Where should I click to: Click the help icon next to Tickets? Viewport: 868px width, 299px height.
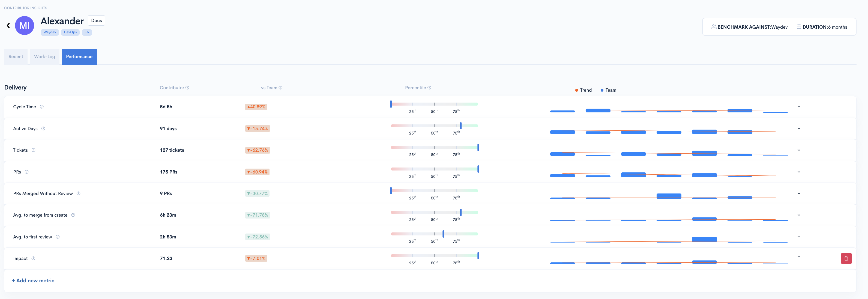(33, 150)
